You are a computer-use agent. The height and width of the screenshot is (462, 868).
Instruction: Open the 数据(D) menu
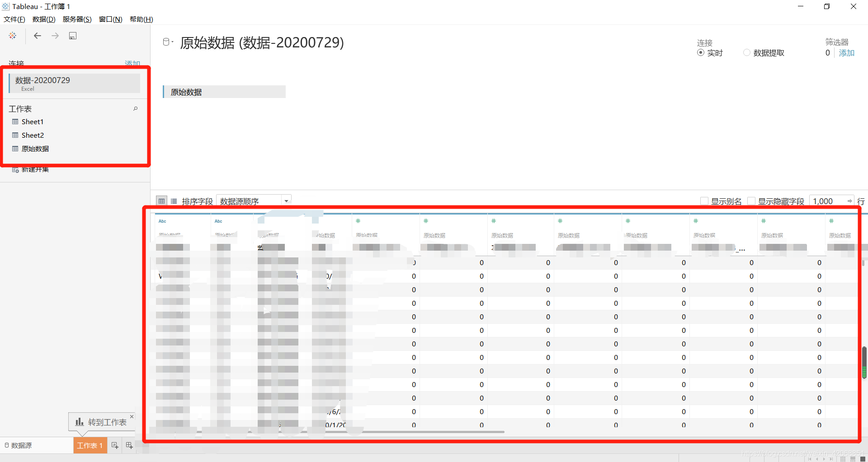click(44, 19)
